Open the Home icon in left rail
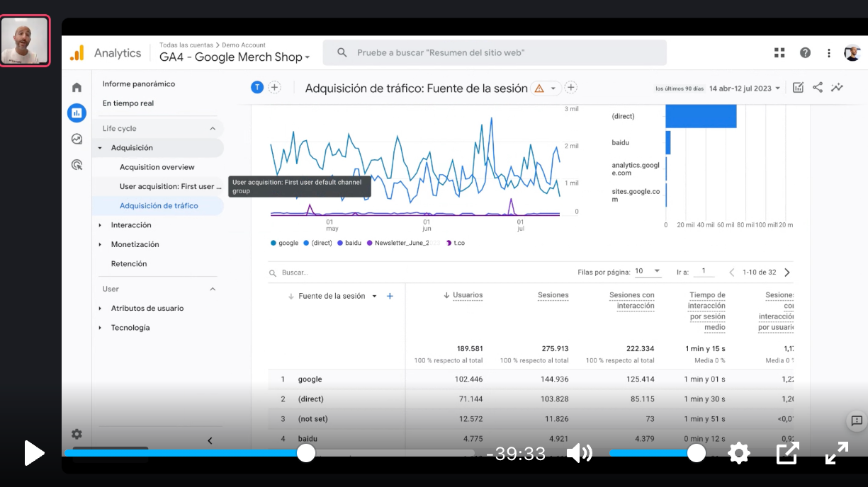Image resolution: width=868 pixels, height=487 pixels. click(x=77, y=87)
